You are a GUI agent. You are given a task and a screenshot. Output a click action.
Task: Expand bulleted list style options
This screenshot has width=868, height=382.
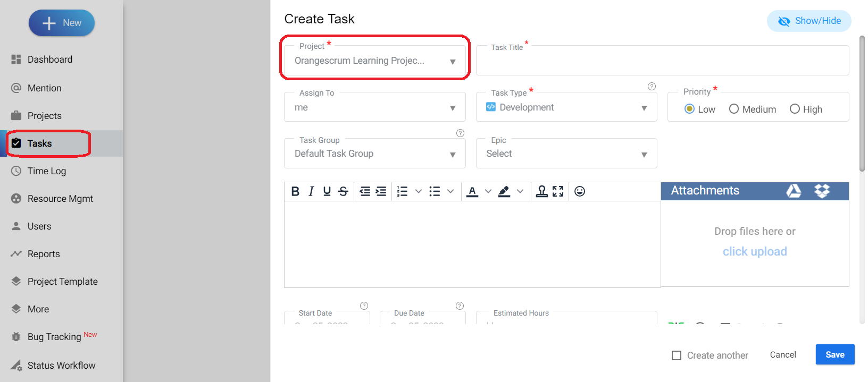click(x=450, y=191)
